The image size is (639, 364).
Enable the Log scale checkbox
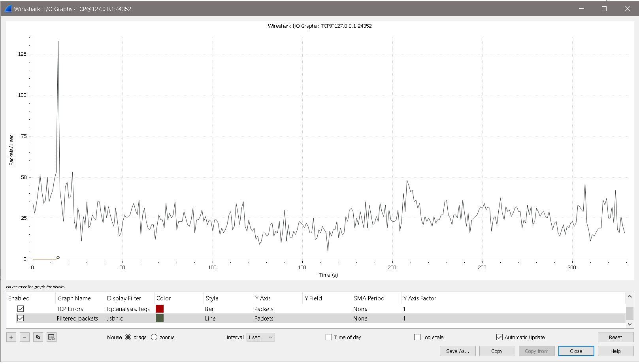417,337
